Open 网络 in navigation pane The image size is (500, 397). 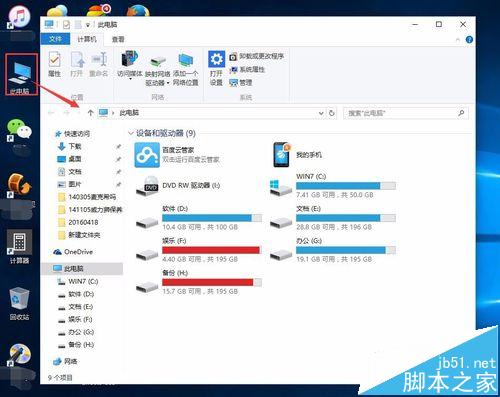(x=65, y=361)
